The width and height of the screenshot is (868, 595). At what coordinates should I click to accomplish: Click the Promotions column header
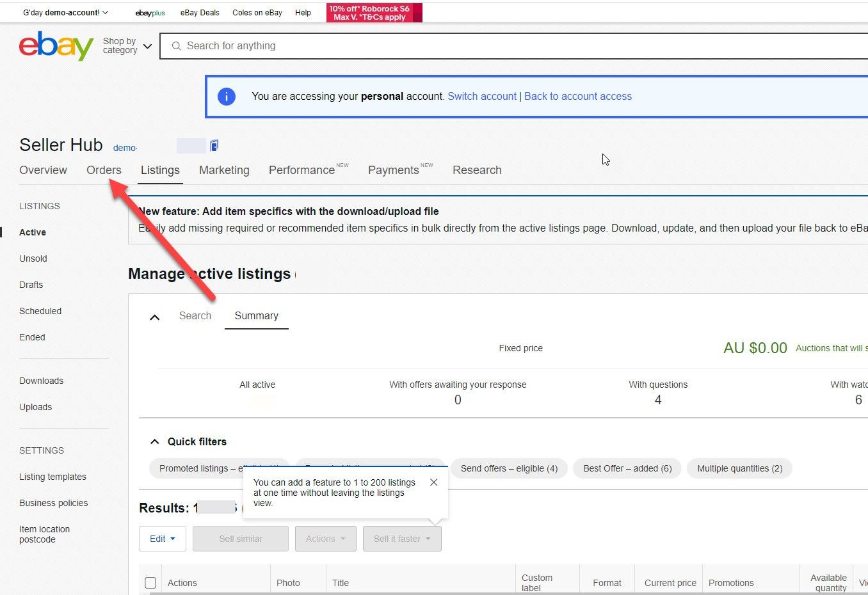click(731, 583)
